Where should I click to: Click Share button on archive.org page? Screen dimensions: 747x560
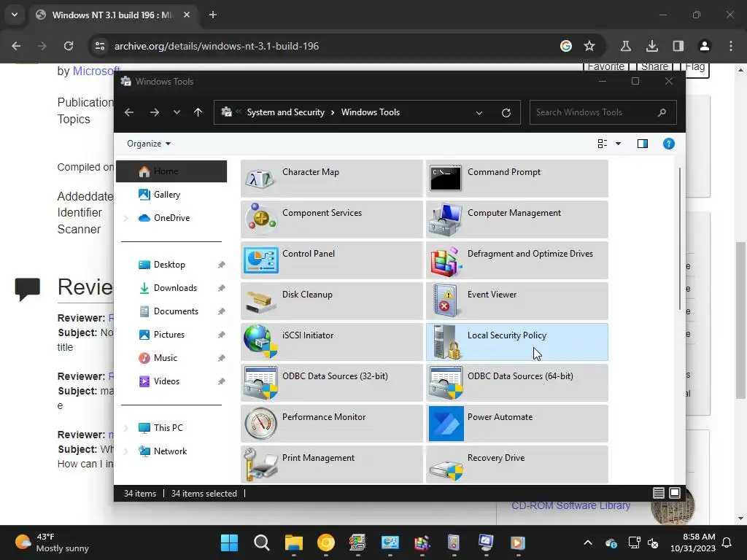click(x=654, y=67)
